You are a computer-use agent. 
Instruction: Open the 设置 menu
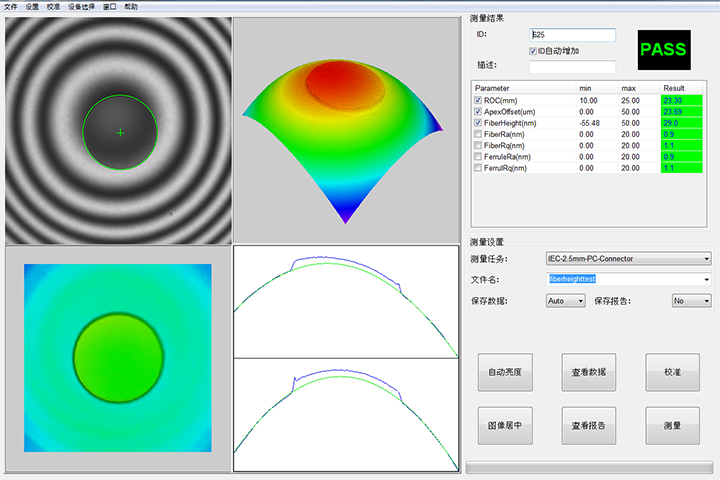click(x=32, y=6)
